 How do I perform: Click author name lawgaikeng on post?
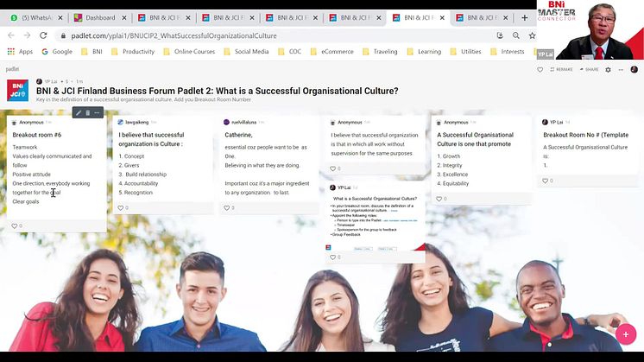point(136,123)
